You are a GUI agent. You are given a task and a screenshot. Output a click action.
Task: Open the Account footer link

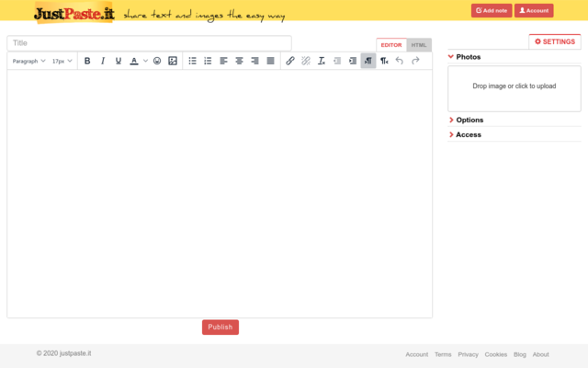pos(416,354)
